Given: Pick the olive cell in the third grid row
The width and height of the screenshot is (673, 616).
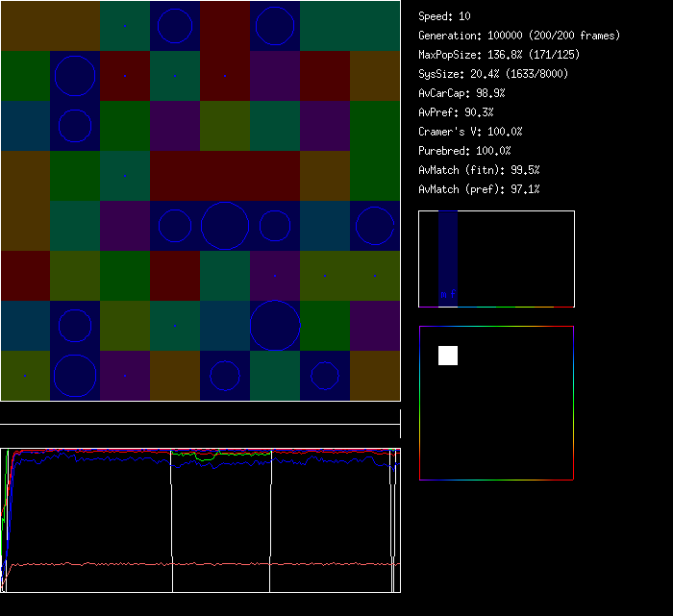Looking at the screenshot, I should click(225, 126).
